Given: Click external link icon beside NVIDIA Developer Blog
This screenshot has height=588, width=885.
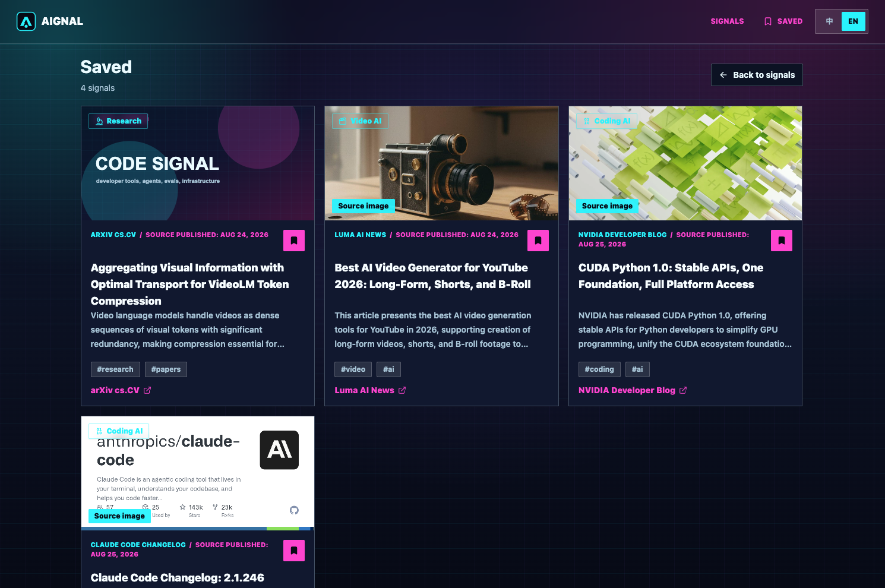Looking at the screenshot, I should tap(683, 390).
